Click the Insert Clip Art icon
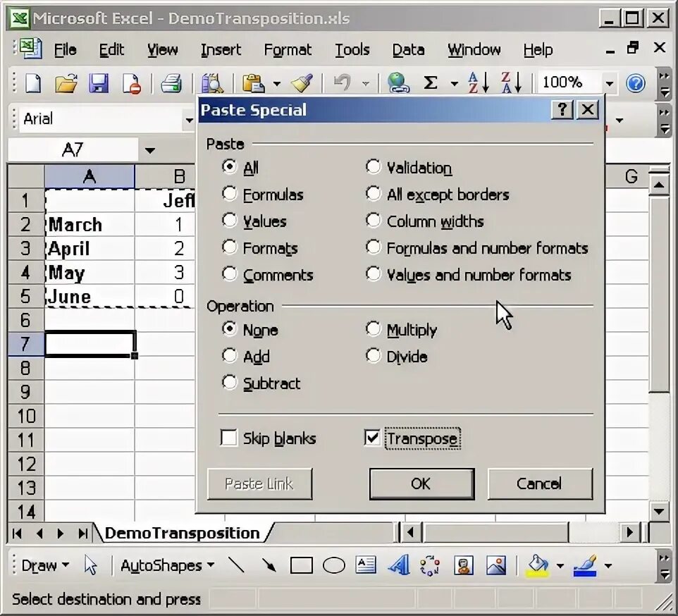The height and width of the screenshot is (616, 678). pos(463,565)
